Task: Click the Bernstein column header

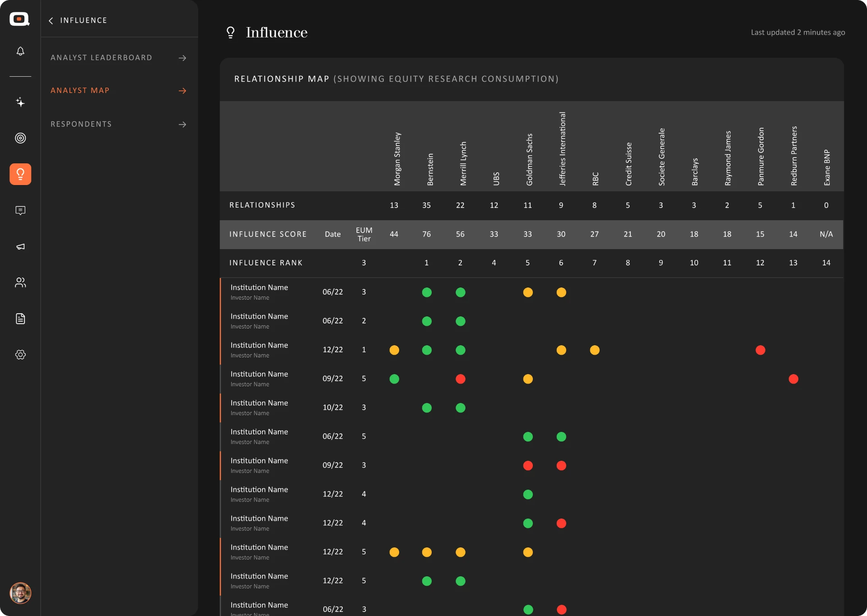Action: point(430,169)
